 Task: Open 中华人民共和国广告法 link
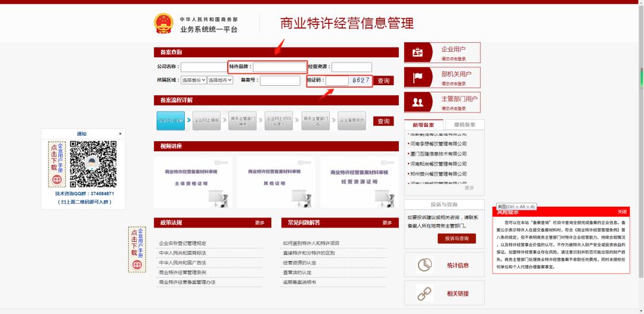coord(183,263)
